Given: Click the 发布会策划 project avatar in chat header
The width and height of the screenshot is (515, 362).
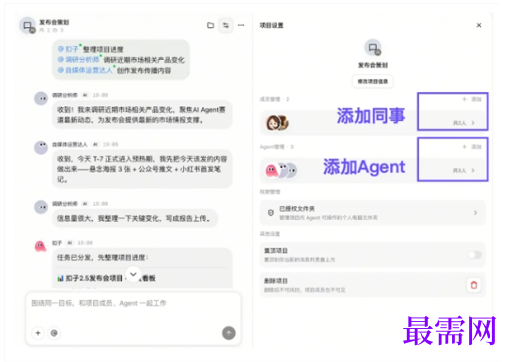Looking at the screenshot, I should pyautogui.click(x=28, y=26).
